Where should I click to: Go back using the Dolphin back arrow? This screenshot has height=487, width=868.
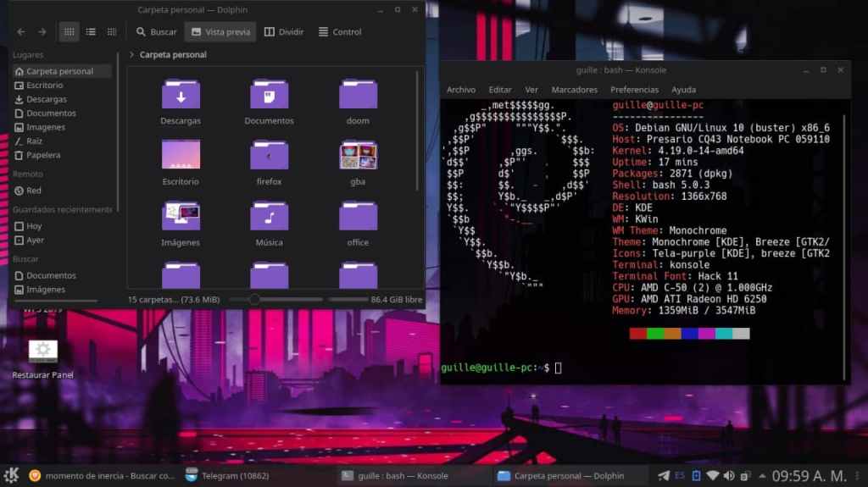tap(21, 32)
